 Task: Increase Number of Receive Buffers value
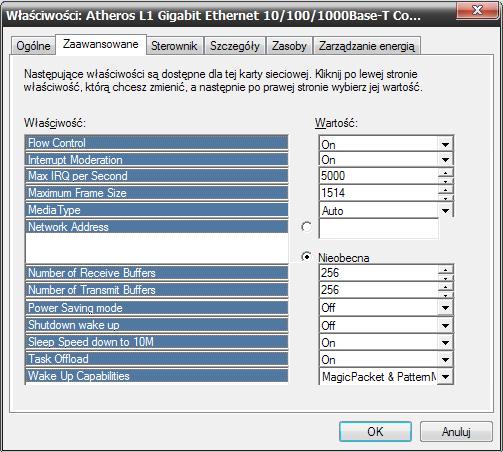point(446,269)
